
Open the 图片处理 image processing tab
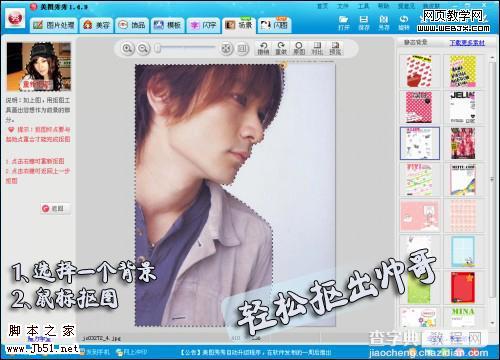(54, 25)
